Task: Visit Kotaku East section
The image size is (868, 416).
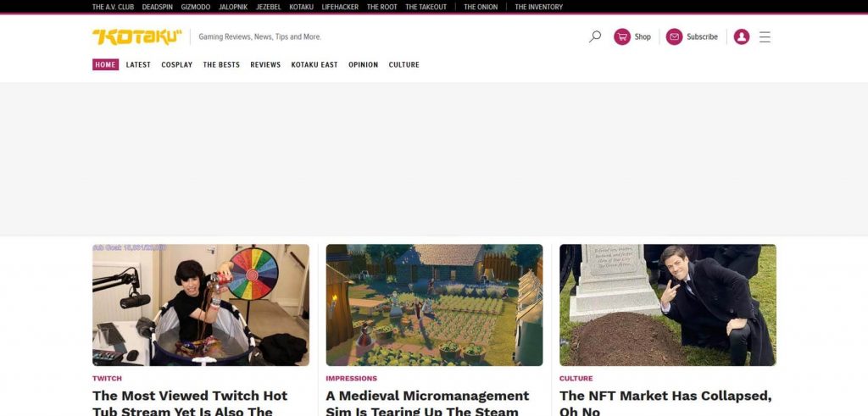Action: [314, 64]
